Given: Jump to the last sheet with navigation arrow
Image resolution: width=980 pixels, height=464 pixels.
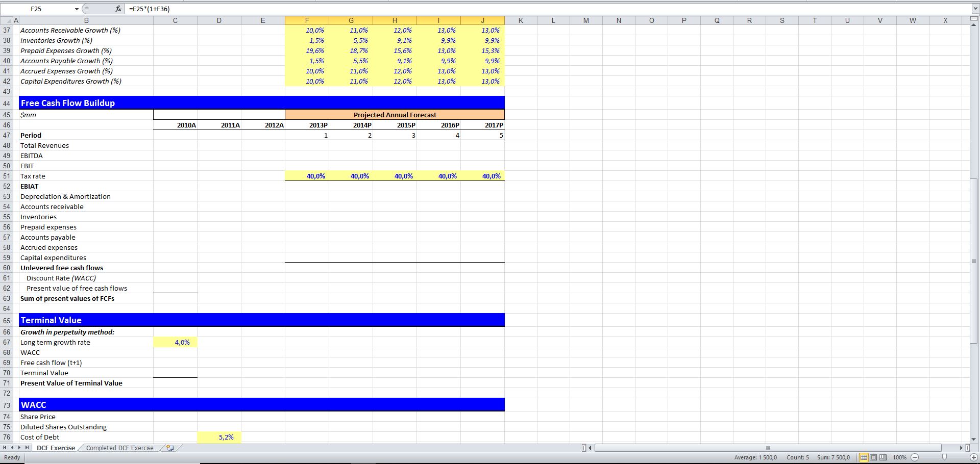Looking at the screenshot, I should pos(27,448).
